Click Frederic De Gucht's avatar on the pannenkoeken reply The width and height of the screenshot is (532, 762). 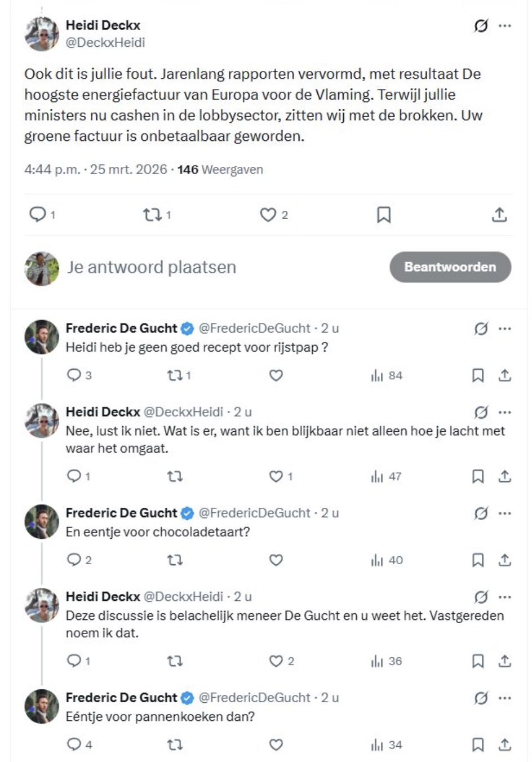[x=42, y=706]
